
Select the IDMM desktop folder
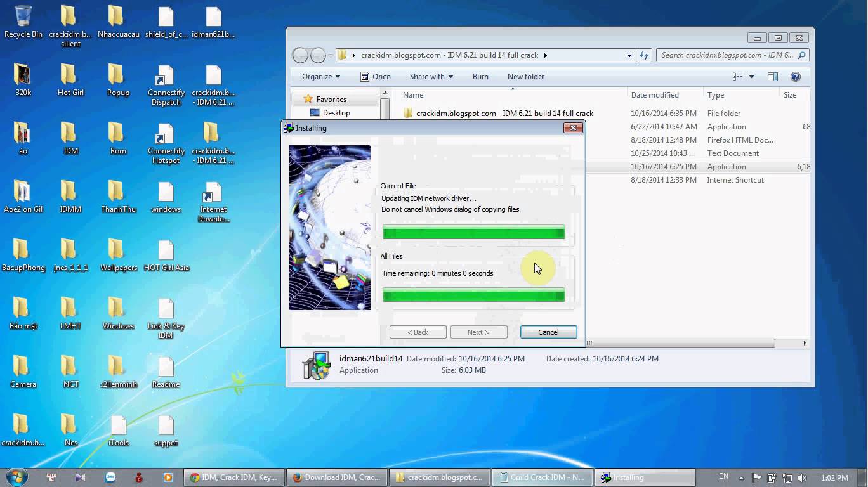[x=70, y=197]
